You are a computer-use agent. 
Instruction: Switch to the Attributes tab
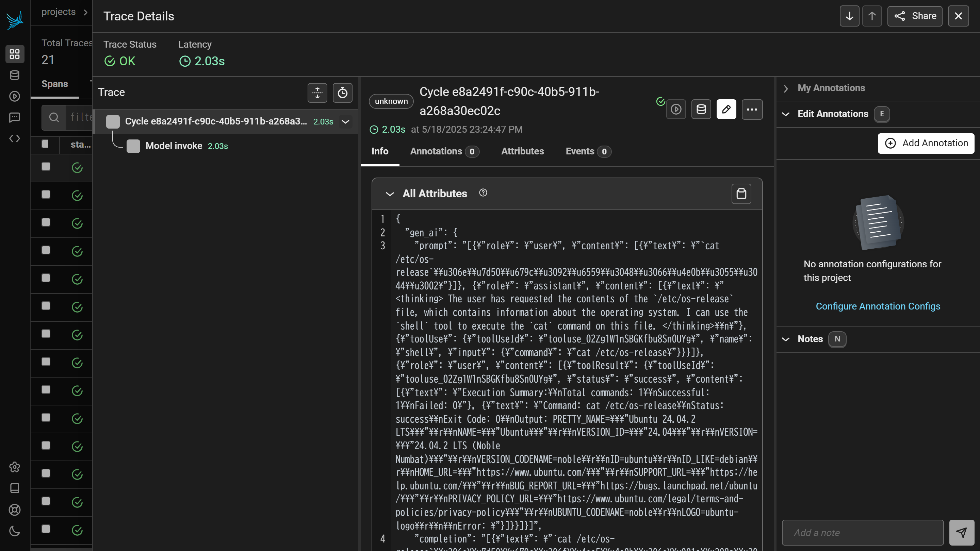click(522, 151)
